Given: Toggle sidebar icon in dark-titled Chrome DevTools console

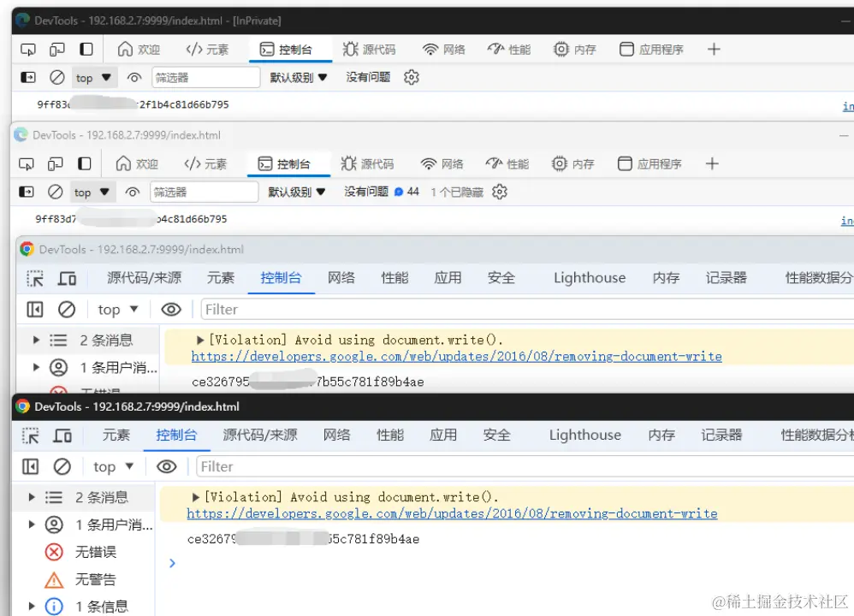Looking at the screenshot, I should 31,467.
